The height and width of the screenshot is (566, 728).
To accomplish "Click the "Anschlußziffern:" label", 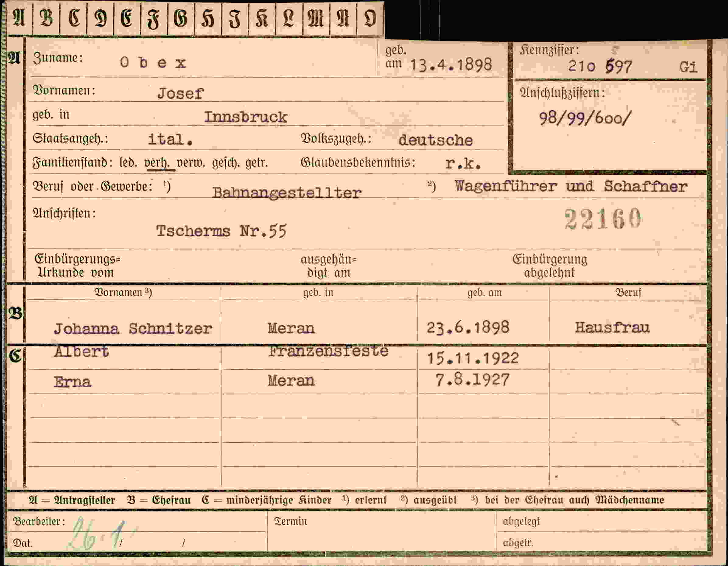I will (562, 93).
